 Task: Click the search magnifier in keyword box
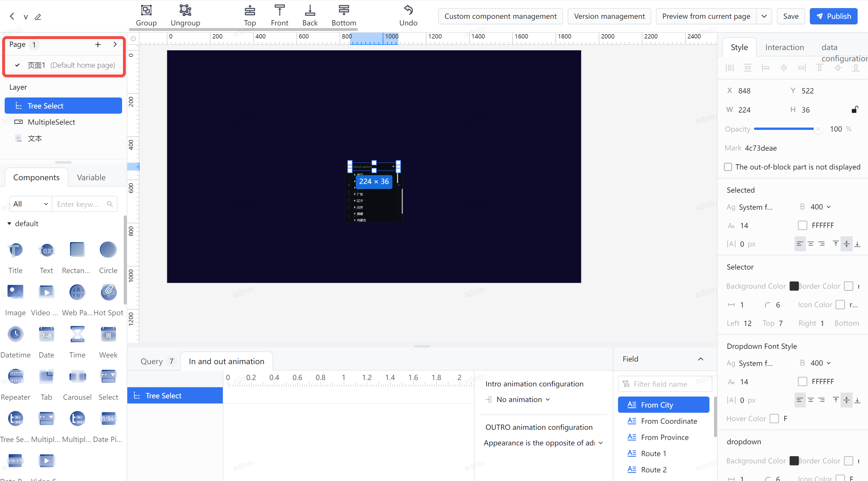[x=110, y=204]
